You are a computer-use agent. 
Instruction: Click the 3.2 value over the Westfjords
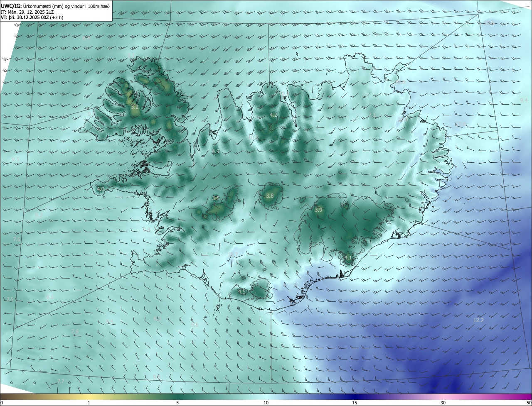click(x=135, y=107)
